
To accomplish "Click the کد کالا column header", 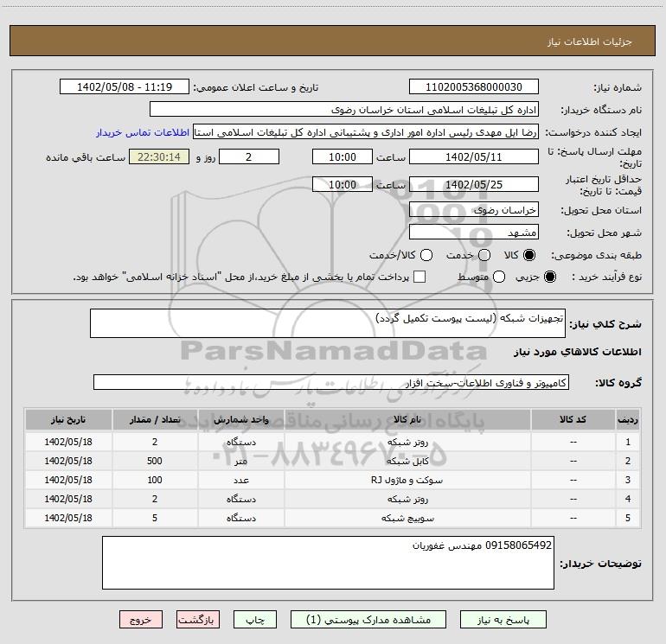I will pos(573,419).
